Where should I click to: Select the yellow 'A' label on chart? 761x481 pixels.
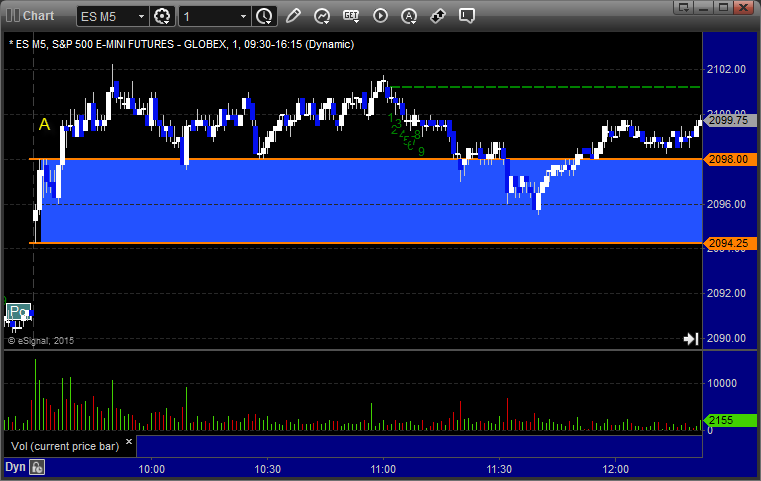tap(44, 125)
